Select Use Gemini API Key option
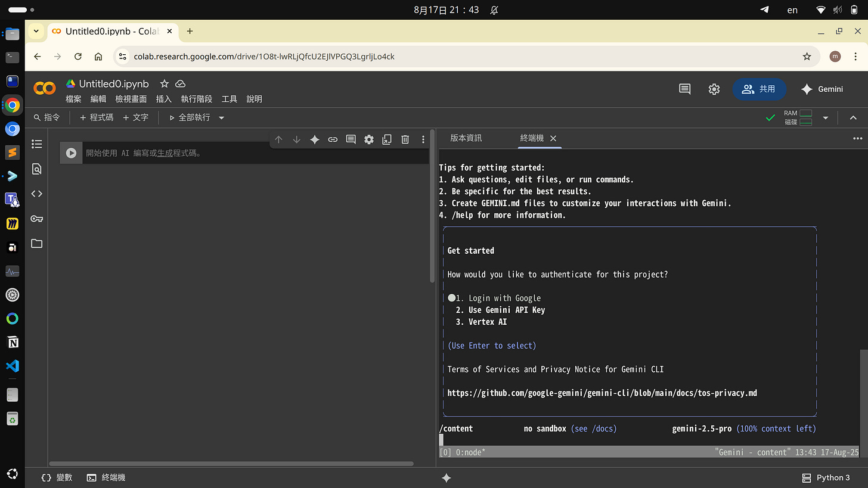Viewport: 868px width, 488px height. pyautogui.click(x=500, y=310)
